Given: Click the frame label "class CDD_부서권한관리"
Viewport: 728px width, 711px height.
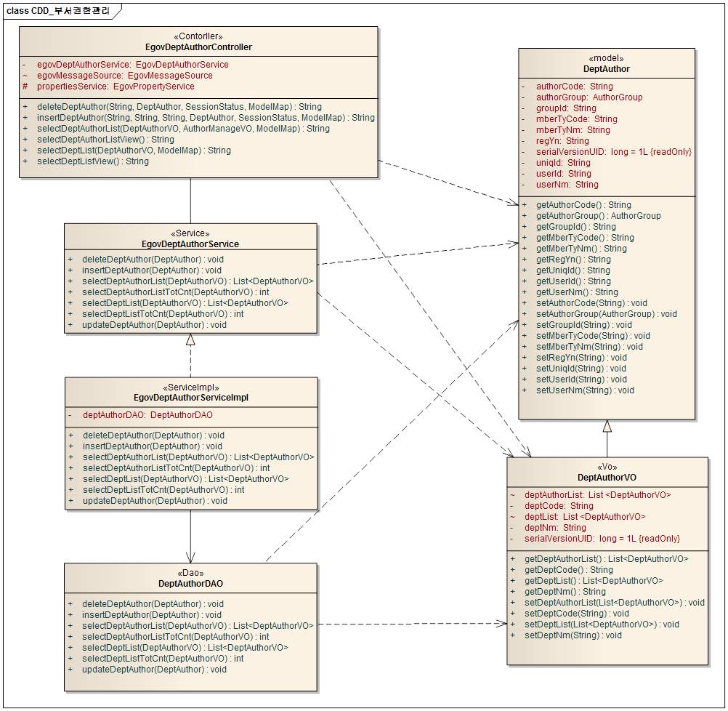Looking at the screenshot, I should pos(58,10).
